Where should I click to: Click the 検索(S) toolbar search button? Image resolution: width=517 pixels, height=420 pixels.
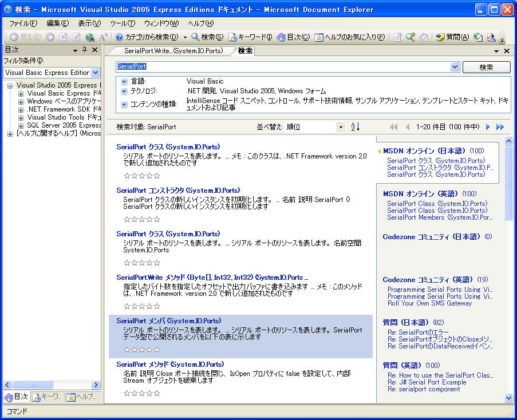pos(207,37)
